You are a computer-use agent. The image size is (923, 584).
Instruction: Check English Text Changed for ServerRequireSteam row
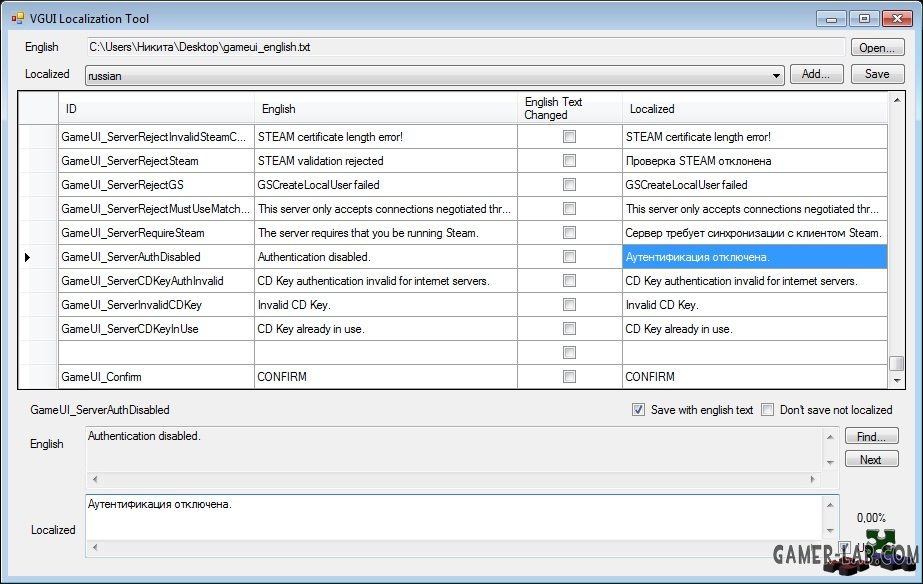[x=569, y=233]
